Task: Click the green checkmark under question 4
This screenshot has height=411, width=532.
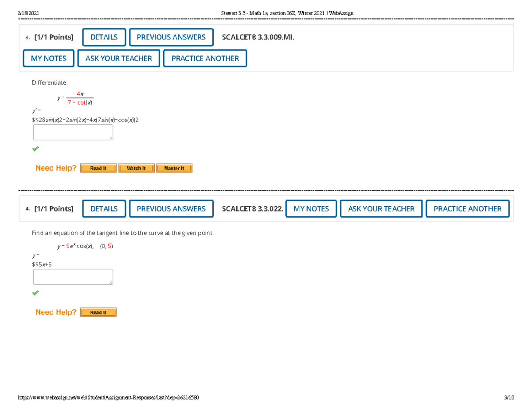Action: [x=35, y=293]
